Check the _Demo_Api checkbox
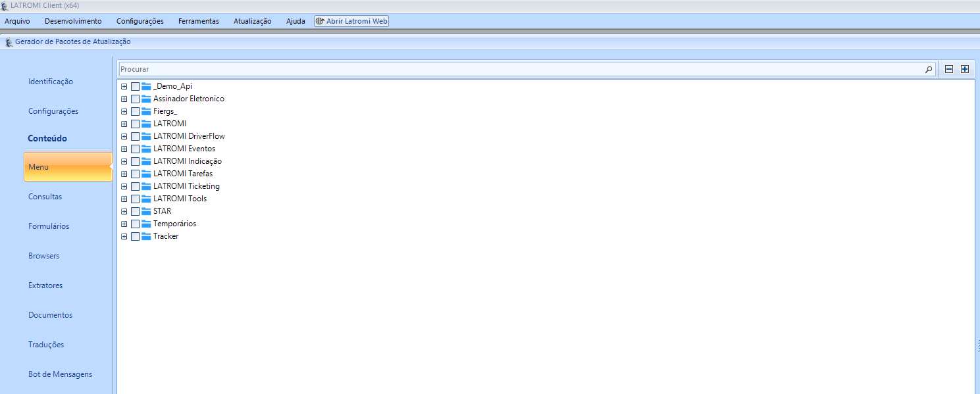 pos(135,86)
